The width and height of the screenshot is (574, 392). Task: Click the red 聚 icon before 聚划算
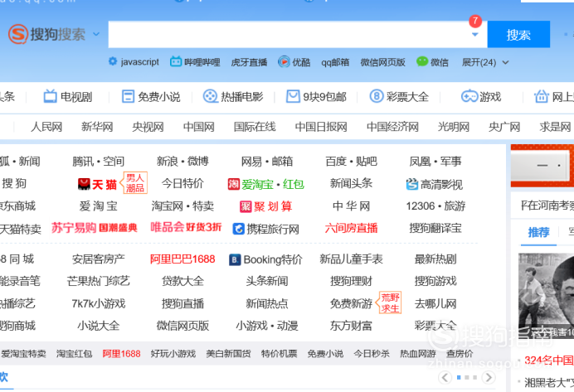pos(246,206)
